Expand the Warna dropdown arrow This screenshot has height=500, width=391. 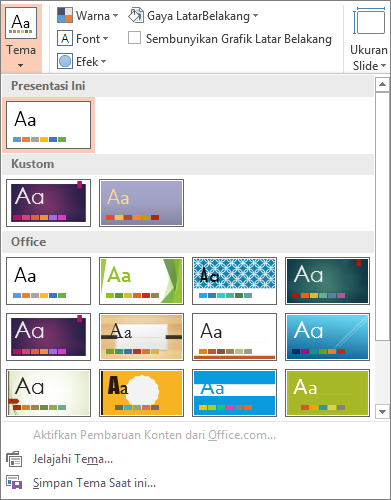click(115, 15)
